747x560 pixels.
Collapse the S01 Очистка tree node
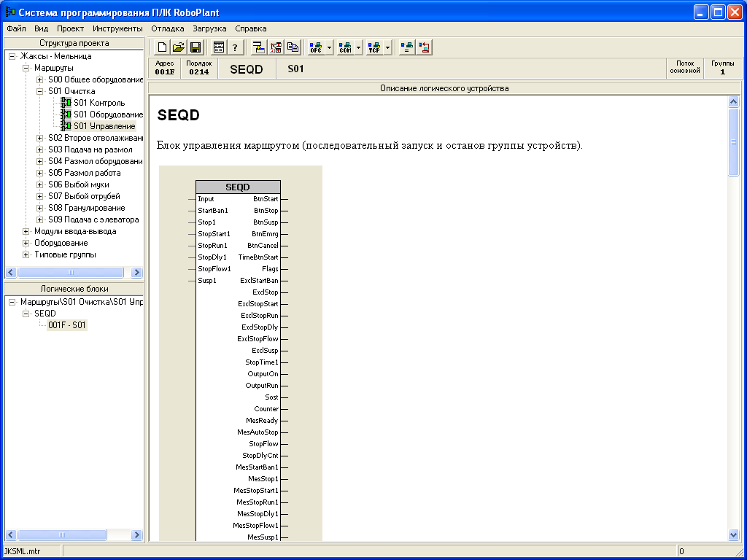(x=40, y=91)
